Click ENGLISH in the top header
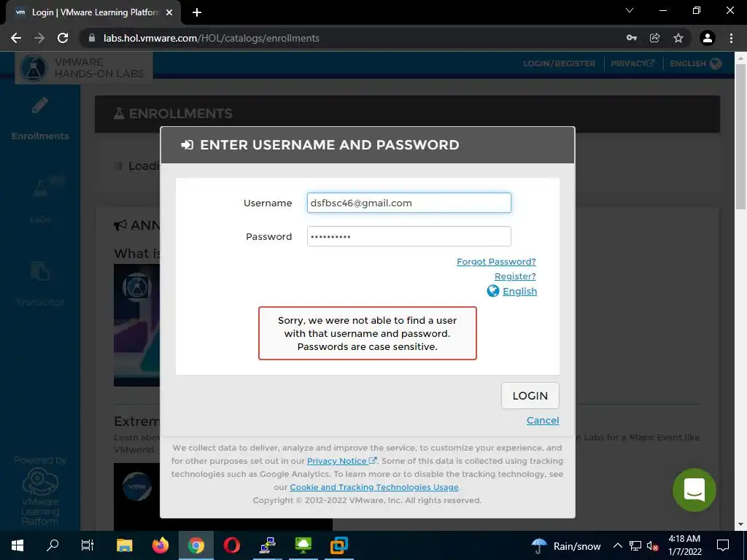 695,63
